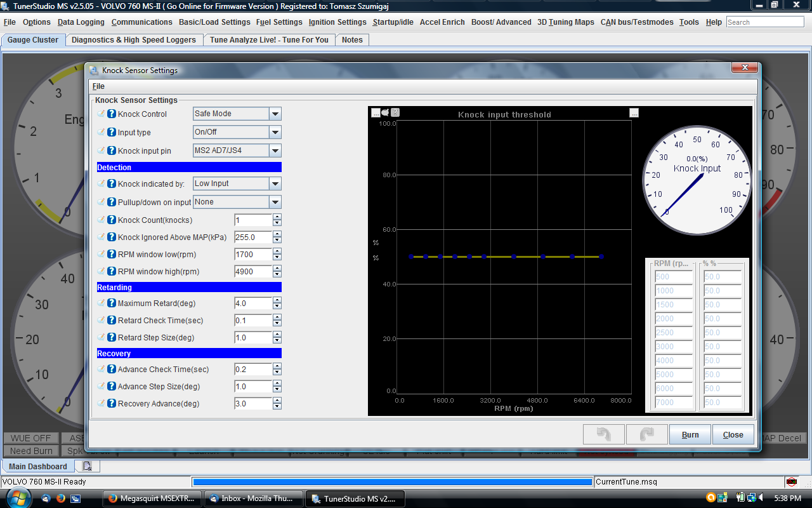812x508 pixels.
Task: Click the Need Burn indicator
Action: click(x=31, y=451)
